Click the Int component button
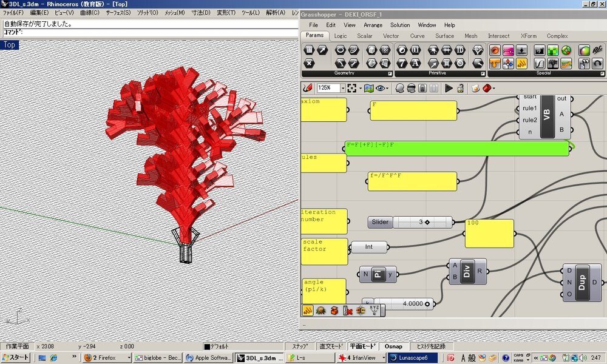607x364 pixels. click(x=369, y=247)
